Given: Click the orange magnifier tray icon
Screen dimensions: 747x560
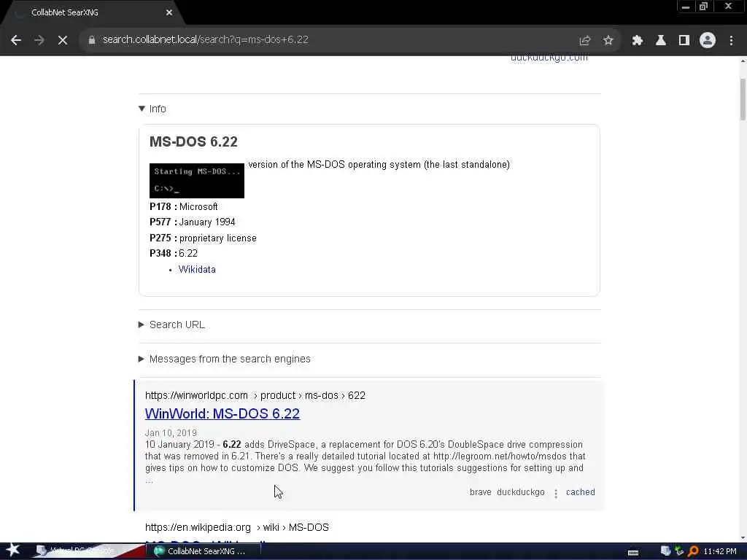Looking at the screenshot, I should (694, 551).
